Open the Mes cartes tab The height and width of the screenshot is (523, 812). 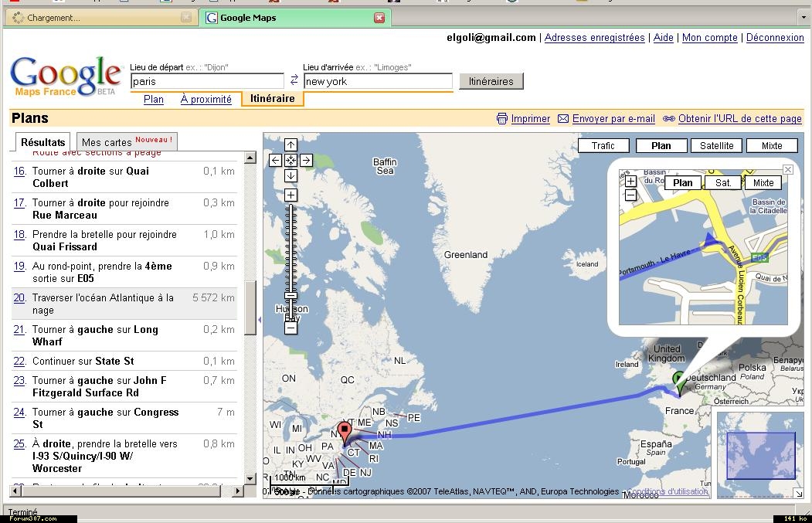(x=127, y=142)
